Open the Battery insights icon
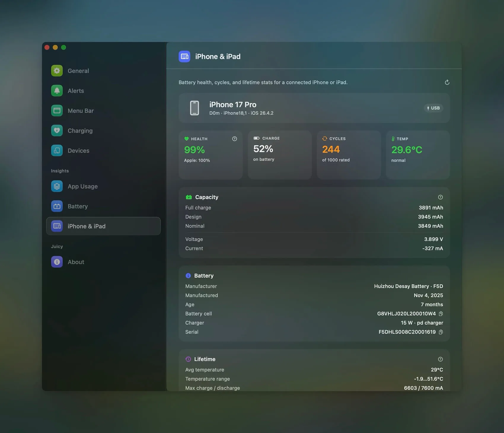The height and width of the screenshot is (433, 504). coord(57,206)
